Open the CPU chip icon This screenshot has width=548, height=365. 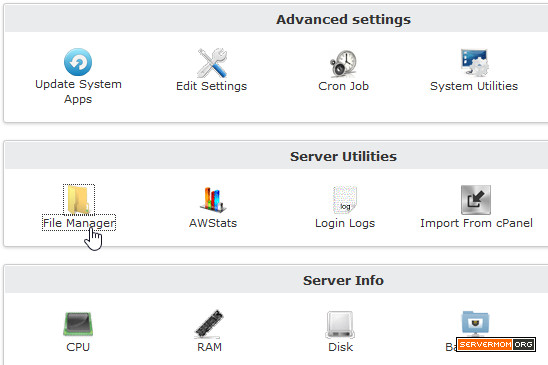click(78, 323)
